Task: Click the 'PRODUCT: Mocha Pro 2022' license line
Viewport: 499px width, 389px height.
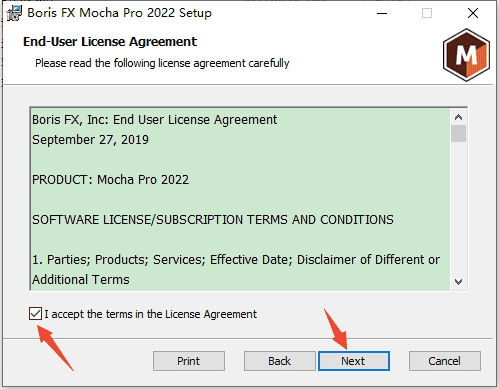Action: tap(110, 180)
